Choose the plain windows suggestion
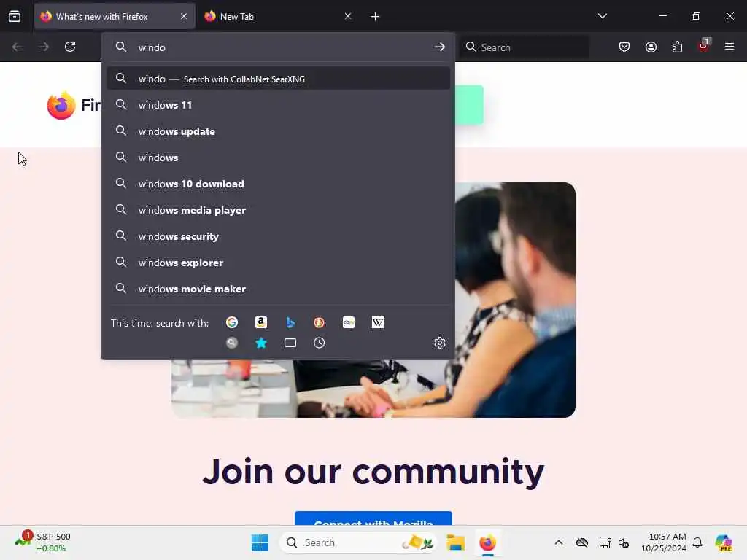 [278, 157]
